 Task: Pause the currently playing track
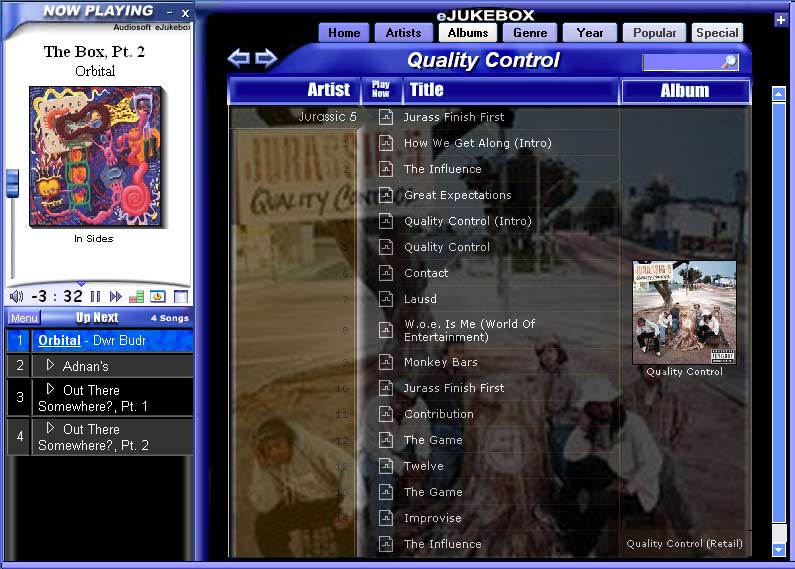pyautogui.click(x=96, y=297)
